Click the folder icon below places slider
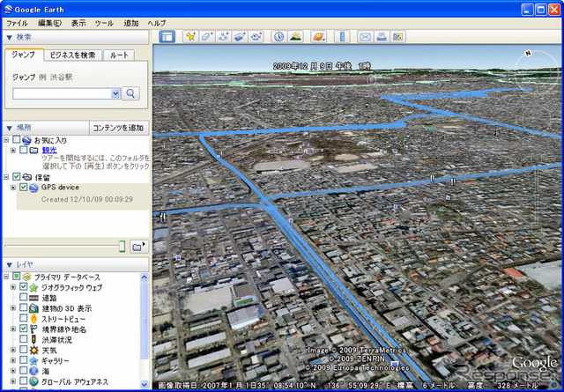Screen dimensions: 564x392 139,247
